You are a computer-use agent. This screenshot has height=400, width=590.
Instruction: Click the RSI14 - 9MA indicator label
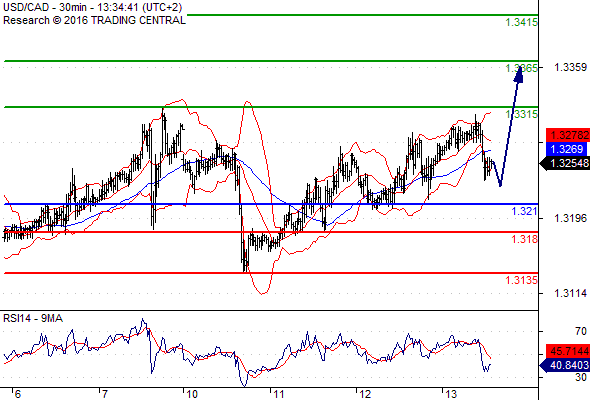point(33,318)
